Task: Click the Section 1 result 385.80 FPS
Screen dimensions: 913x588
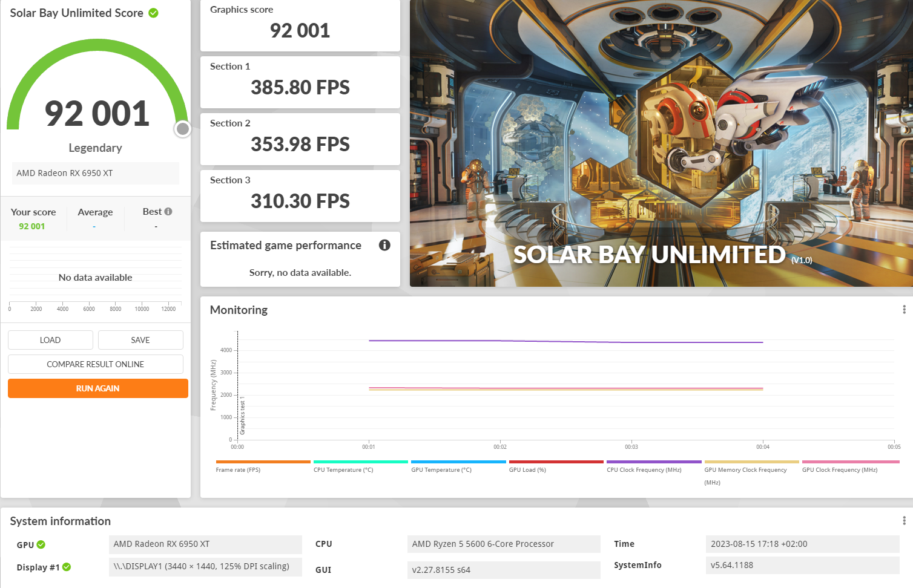Action: tap(300, 87)
